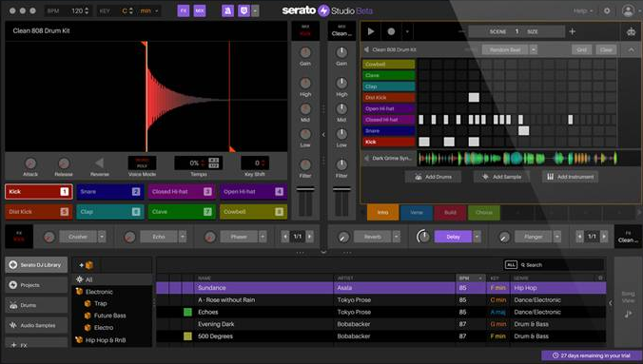Click the add crate icon in library

(87, 265)
